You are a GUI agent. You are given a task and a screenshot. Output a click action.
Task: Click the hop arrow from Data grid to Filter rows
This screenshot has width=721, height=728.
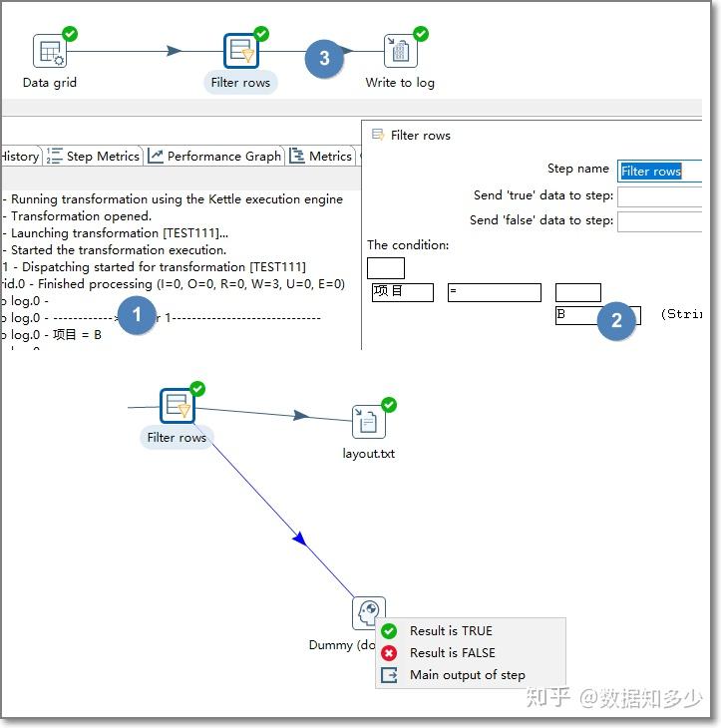pyautogui.click(x=175, y=51)
